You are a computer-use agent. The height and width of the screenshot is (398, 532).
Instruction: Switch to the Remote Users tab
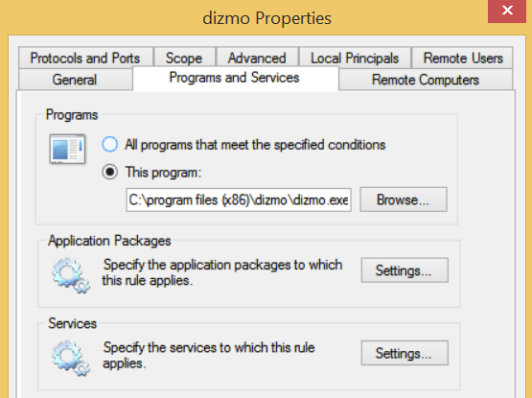click(462, 58)
